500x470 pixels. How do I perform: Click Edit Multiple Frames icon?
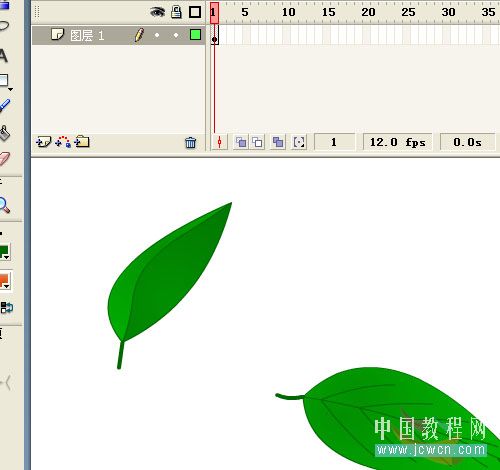tap(278, 142)
